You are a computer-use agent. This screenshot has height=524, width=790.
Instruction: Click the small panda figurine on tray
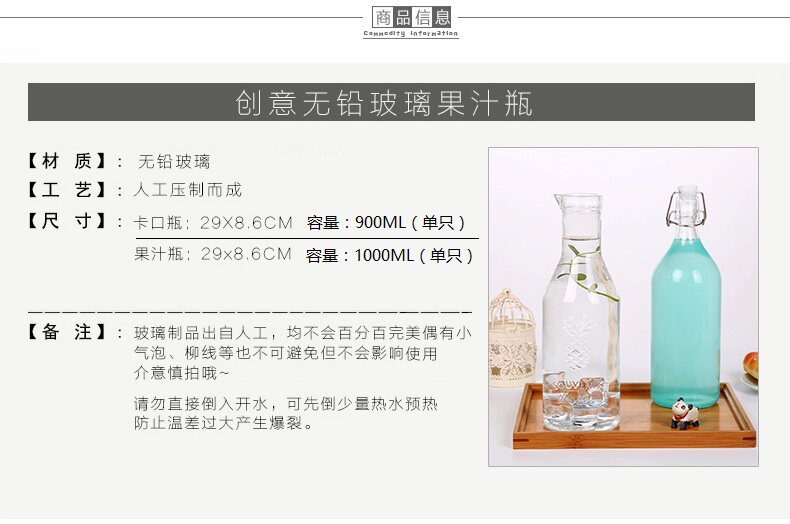point(685,414)
